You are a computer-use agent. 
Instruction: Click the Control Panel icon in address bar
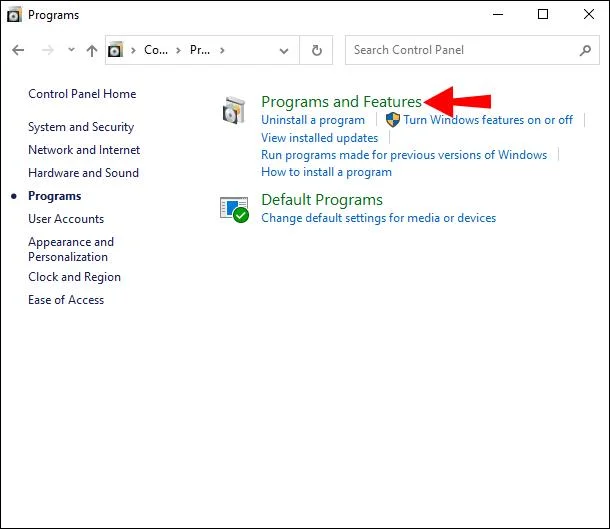click(x=115, y=50)
